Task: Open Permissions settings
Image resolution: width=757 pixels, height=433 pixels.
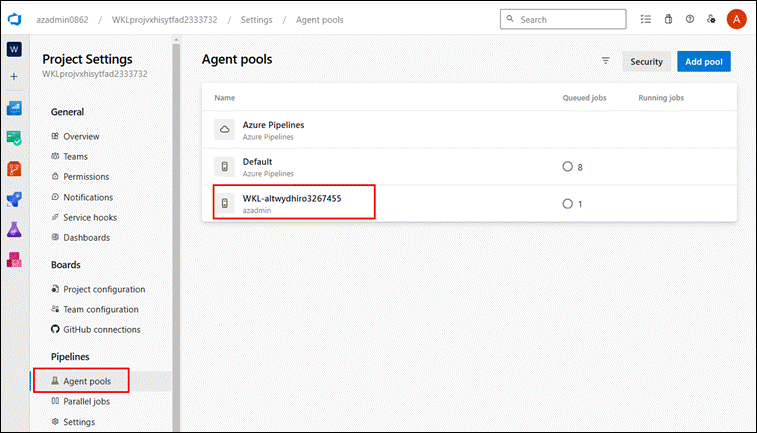Action: tap(80, 177)
